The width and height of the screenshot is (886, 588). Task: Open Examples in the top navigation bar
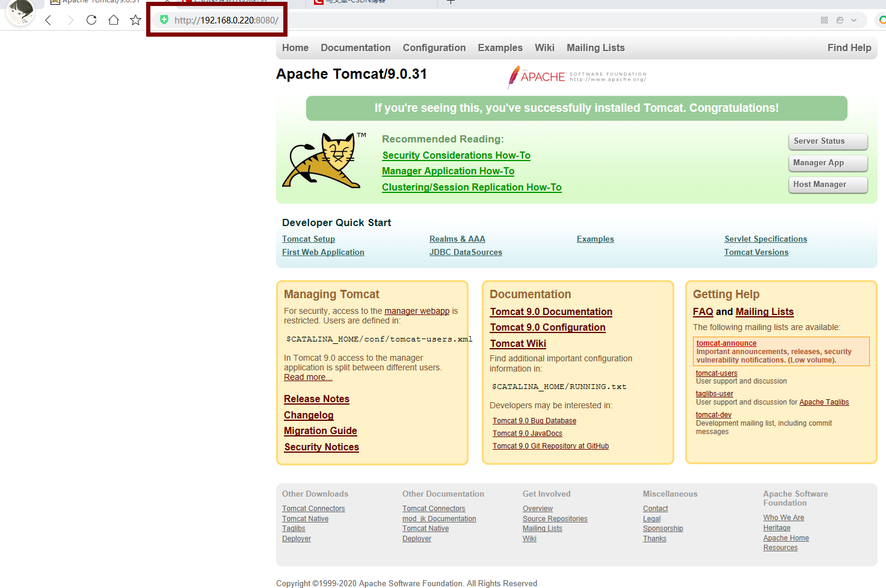pos(500,47)
